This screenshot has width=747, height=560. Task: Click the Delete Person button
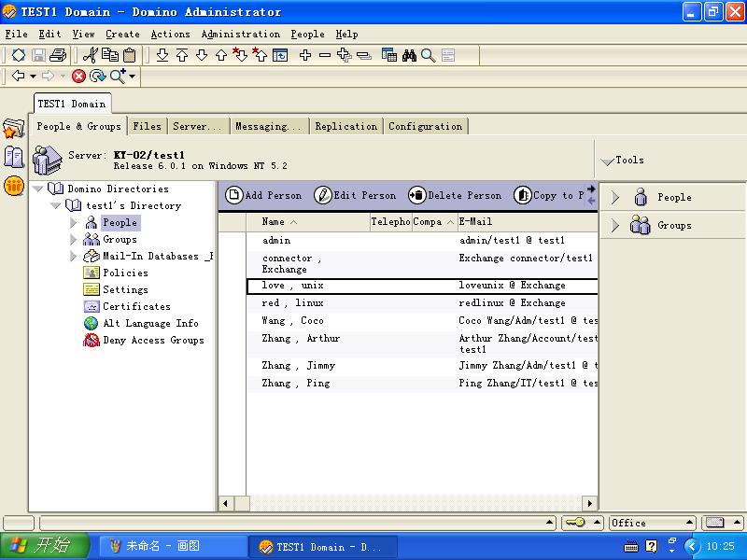click(x=455, y=195)
